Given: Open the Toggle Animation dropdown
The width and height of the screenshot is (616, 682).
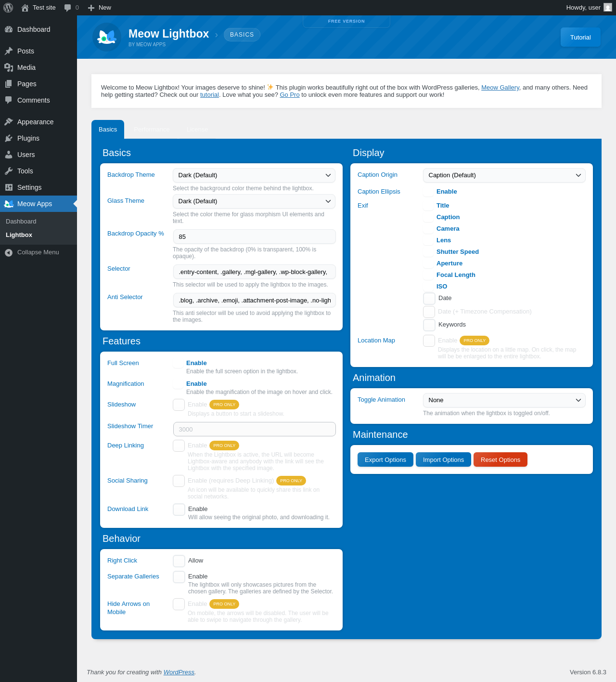Looking at the screenshot, I should coord(504,400).
